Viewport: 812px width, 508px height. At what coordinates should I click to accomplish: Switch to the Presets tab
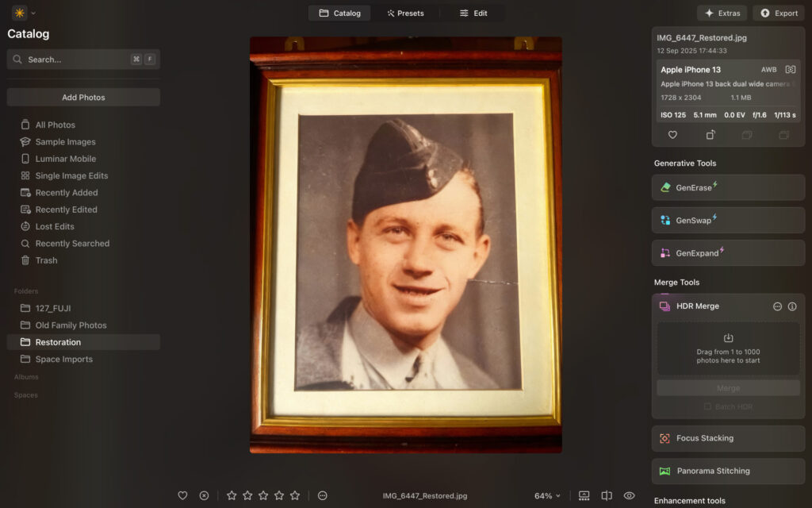(x=406, y=13)
